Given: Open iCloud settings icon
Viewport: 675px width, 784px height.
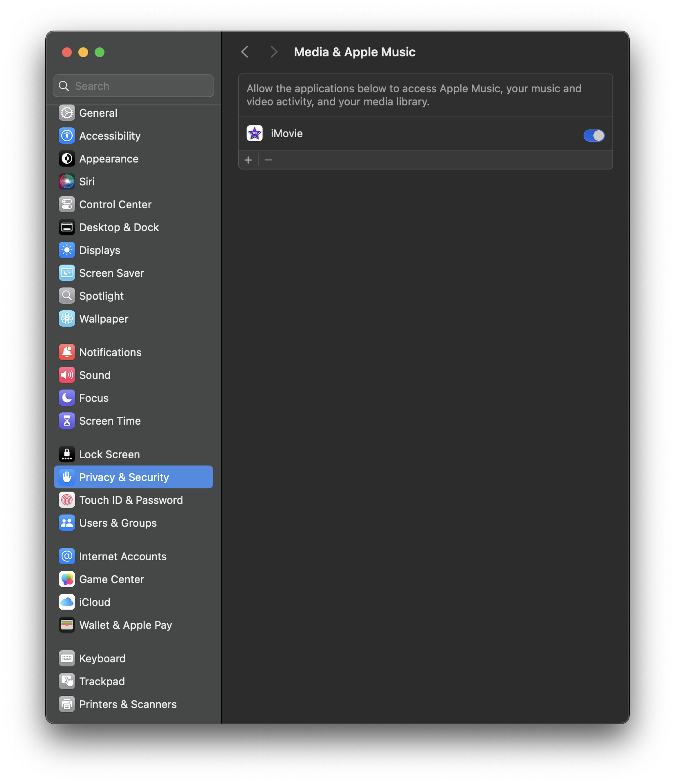Looking at the screenshot, I should (x=67, y=602).
